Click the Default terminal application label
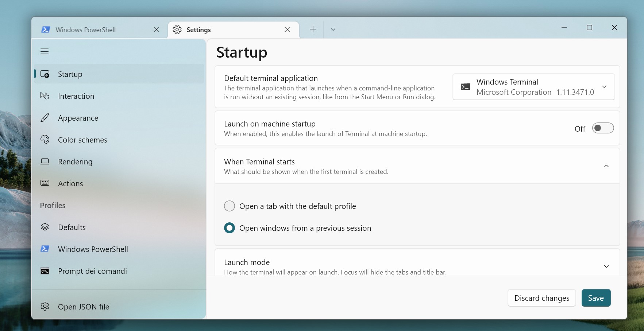Viewport: 644px width, 331px height. 271,78
